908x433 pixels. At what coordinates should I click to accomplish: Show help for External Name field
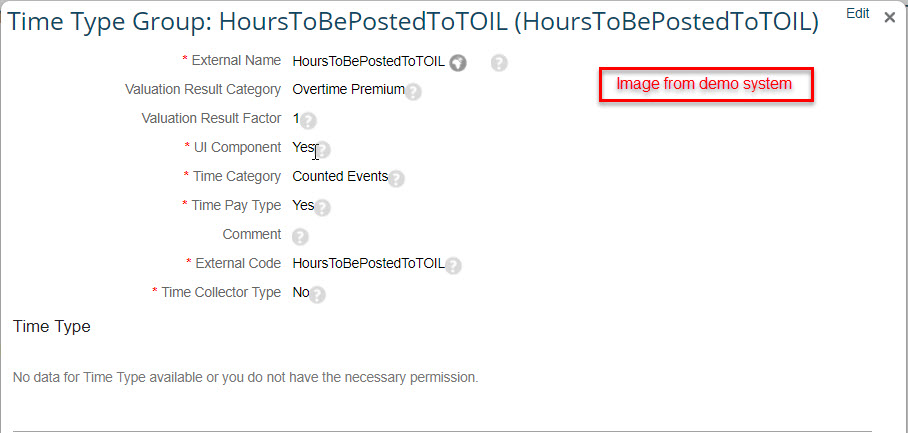pyautogui.click(x=499, y=63)
